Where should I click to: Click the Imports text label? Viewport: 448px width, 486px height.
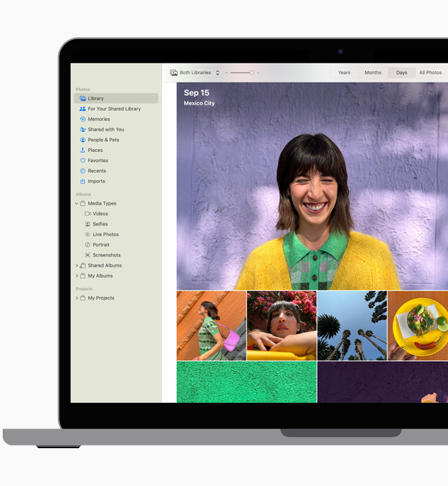point(96,182)
